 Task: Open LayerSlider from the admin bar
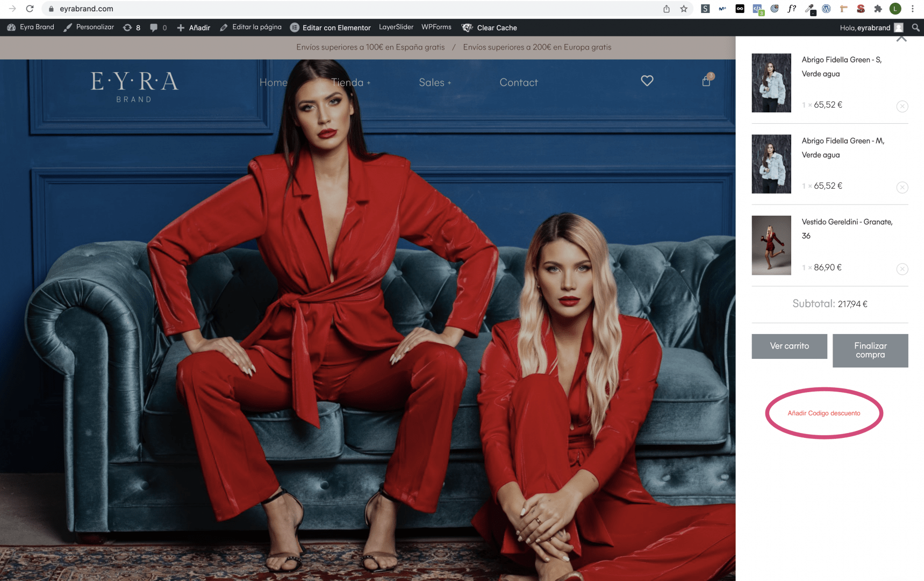click(396, 27)
